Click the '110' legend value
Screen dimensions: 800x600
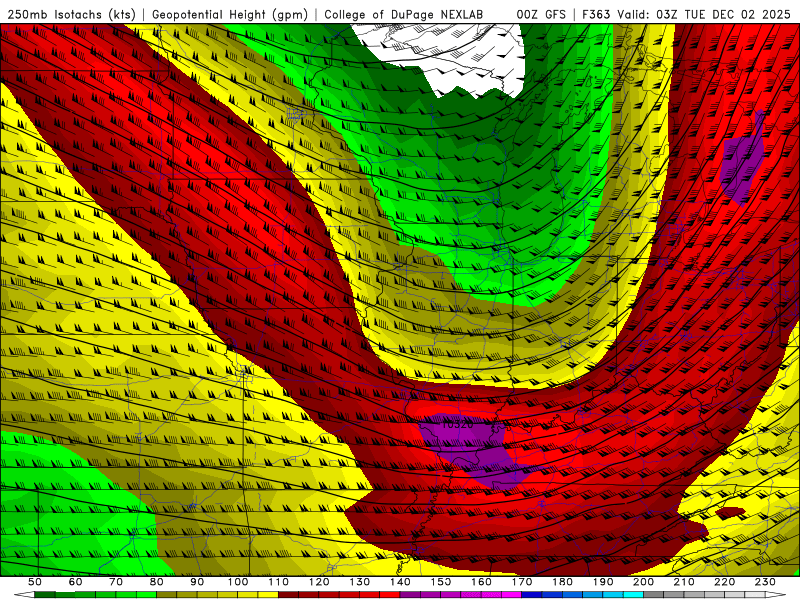(279, 582)
